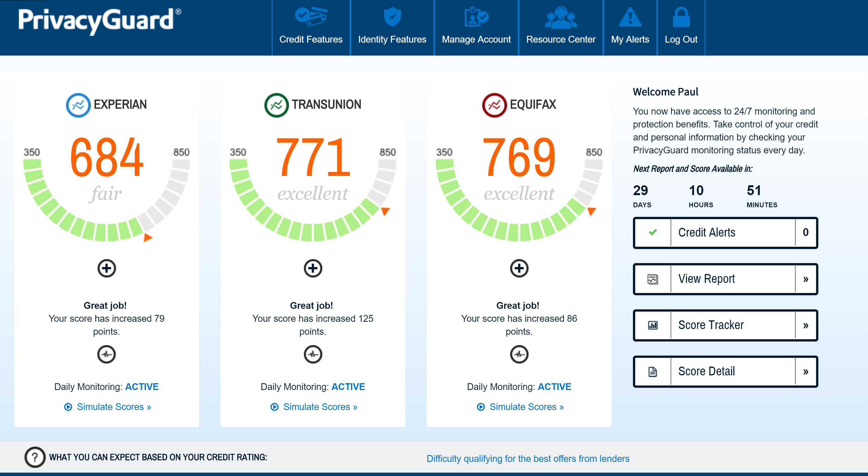Click the lender offers difficulty link

528,459
